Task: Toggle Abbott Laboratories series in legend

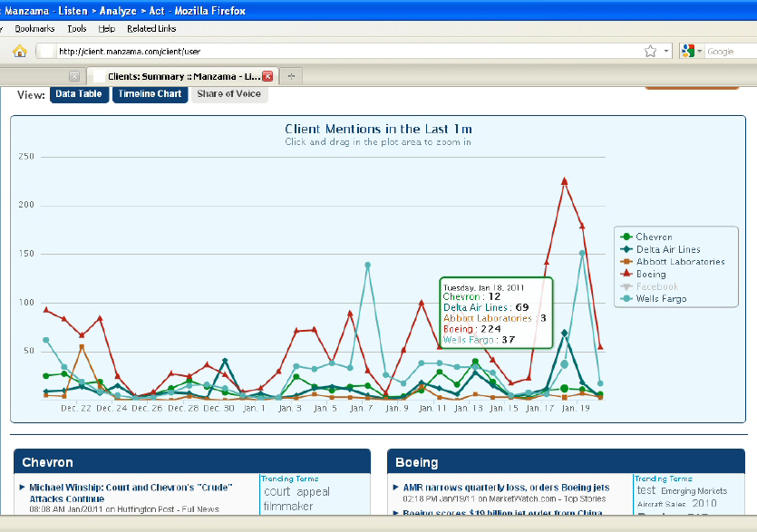Action: pos(673,262)
